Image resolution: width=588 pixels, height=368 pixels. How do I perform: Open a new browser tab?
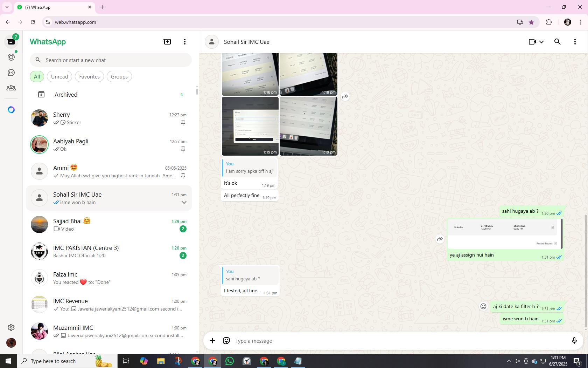pyautogui.click(x=102, y=7)
